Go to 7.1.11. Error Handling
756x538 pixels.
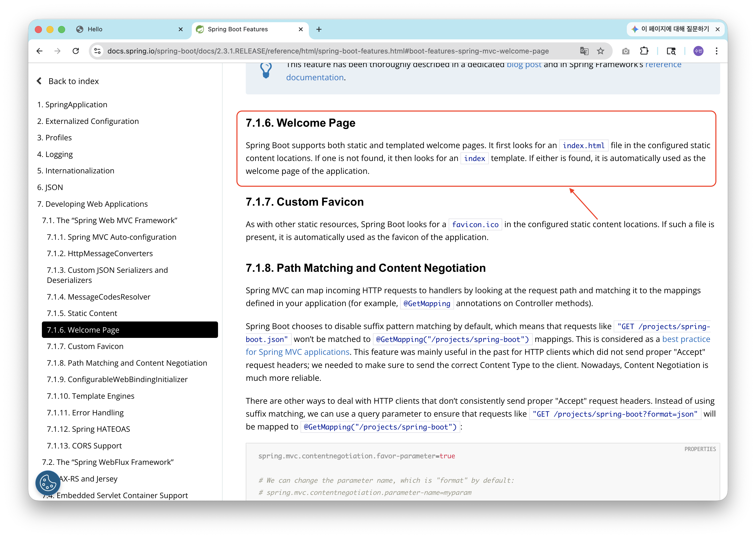85,413
